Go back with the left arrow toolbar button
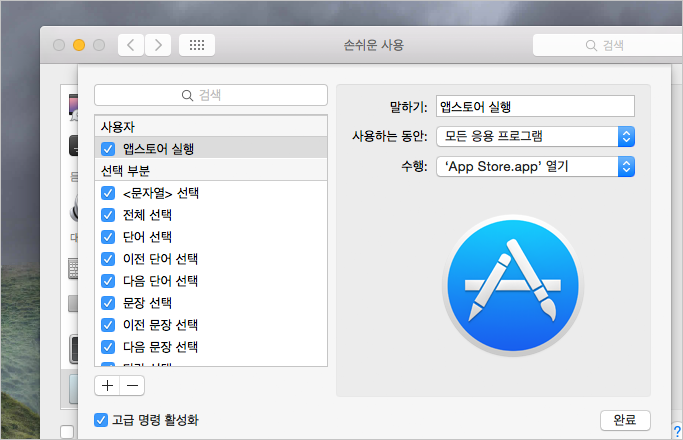Image resolution: width=683 pixels, height=440 pixels. pos(131,45)
